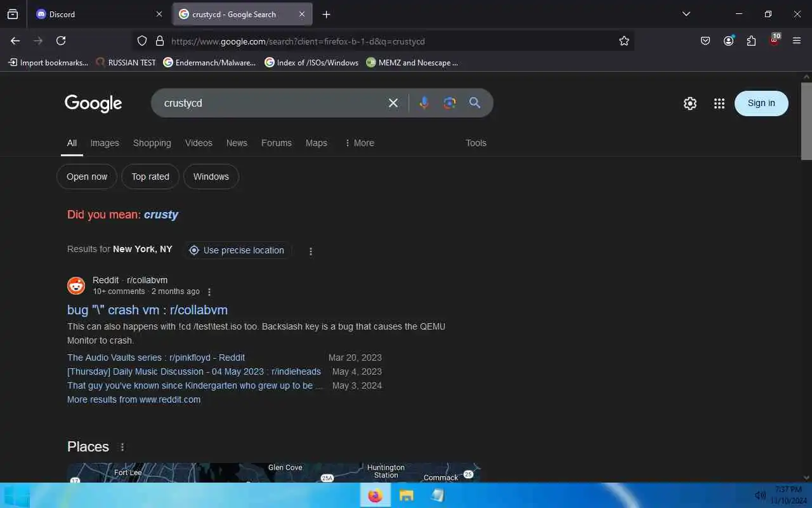This screenshot has height=508, width=812.
Task: Submit search with magnifier icon
Action: [475, 103]
